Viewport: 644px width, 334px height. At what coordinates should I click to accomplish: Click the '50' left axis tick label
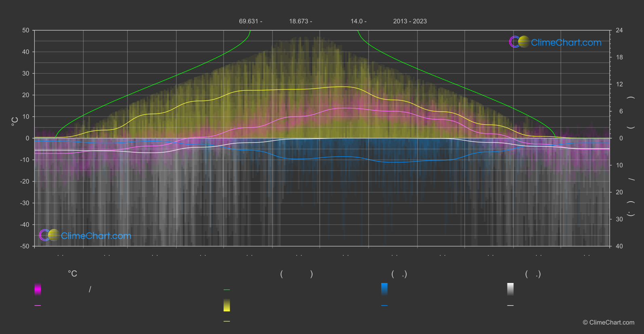tap(26, 30)
